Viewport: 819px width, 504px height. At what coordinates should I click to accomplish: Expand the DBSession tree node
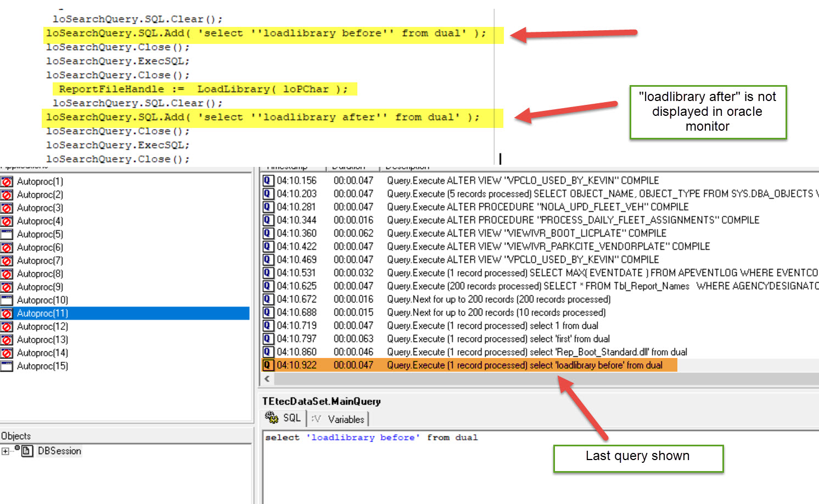click(5, 451)
